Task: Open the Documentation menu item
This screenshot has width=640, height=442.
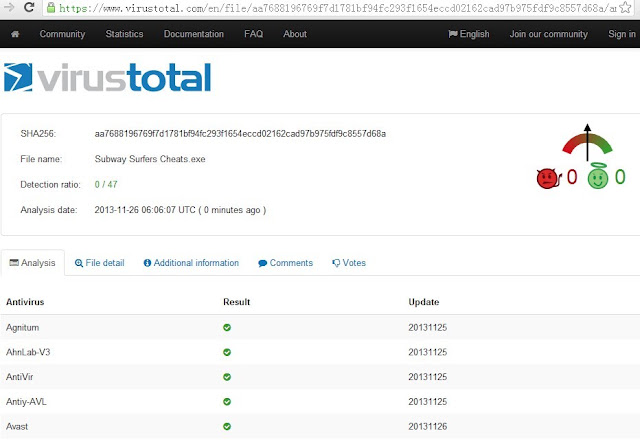Action: click(194, 34)
